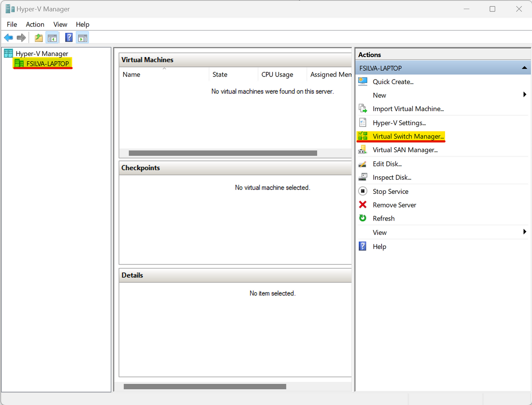
Task: Click the Virtual SAN Manager icon
Action: pyautogui.click(x=363, y=149)
